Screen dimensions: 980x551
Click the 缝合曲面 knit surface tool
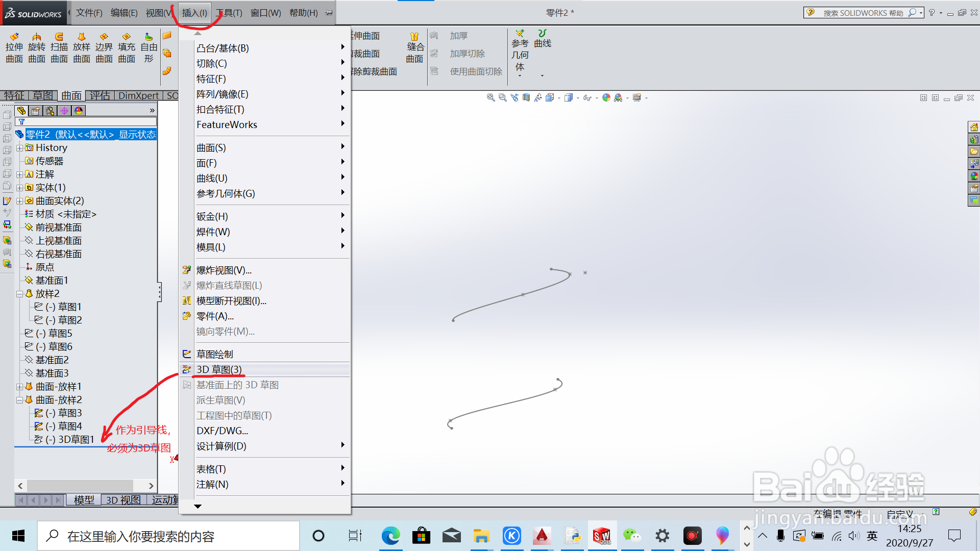click(414, 48)
